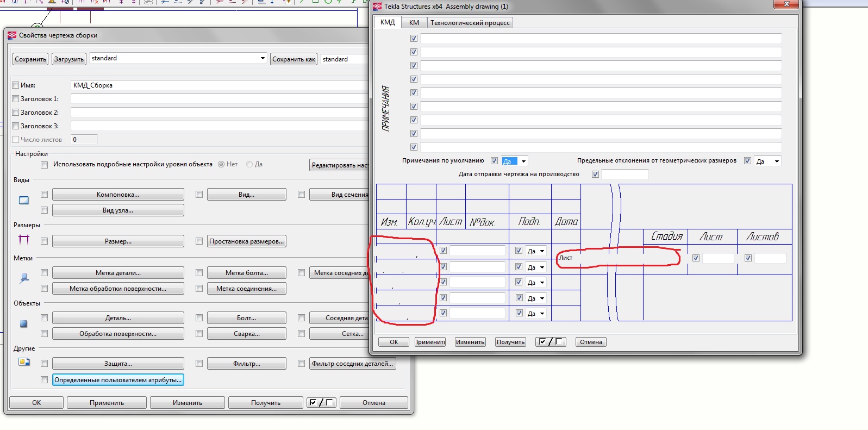Check the box beside Компоновка...
This screenshot has width=868, height=430.
[x=45, y=195]
